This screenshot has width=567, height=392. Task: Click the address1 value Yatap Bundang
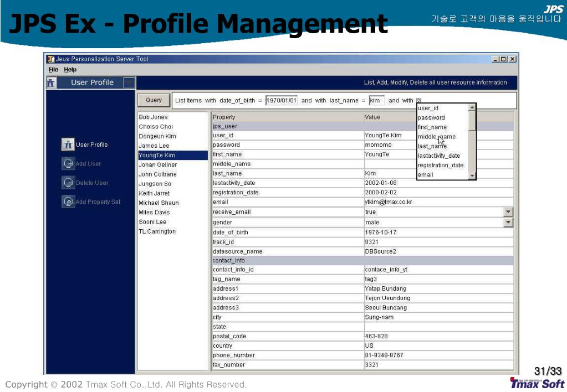point(385,288)
